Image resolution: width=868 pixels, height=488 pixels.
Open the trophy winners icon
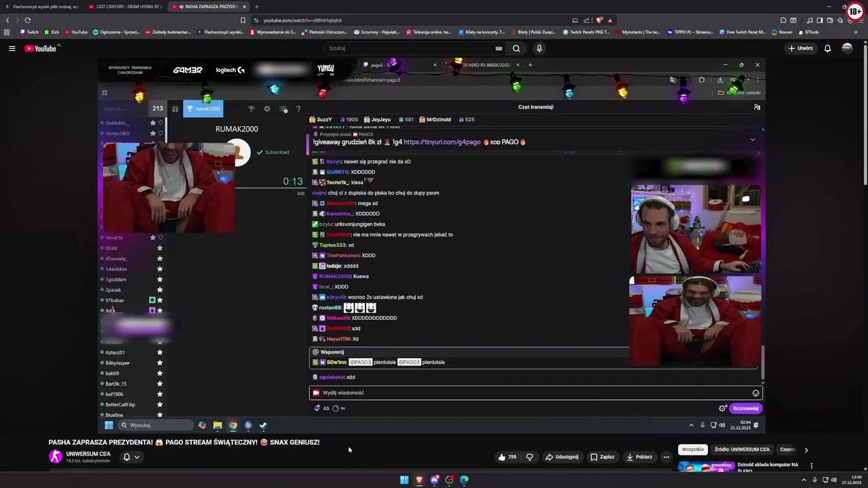[251, 108]
